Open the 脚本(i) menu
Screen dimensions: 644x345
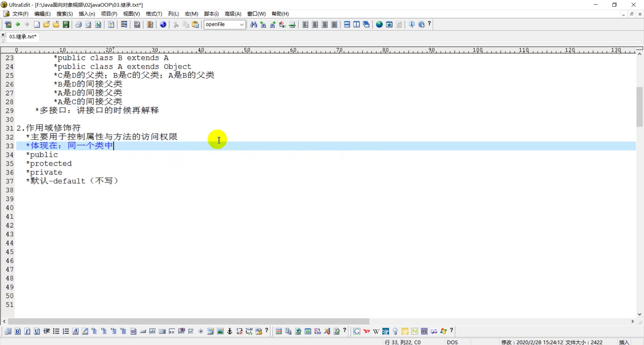pyautogui.click(x=211, y=14)
